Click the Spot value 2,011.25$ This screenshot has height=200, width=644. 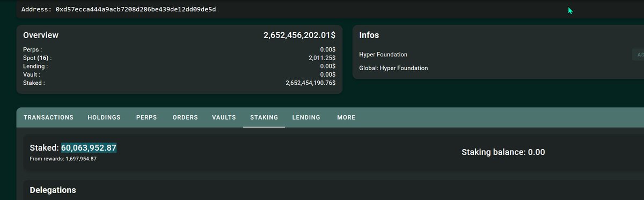[322, 57]
